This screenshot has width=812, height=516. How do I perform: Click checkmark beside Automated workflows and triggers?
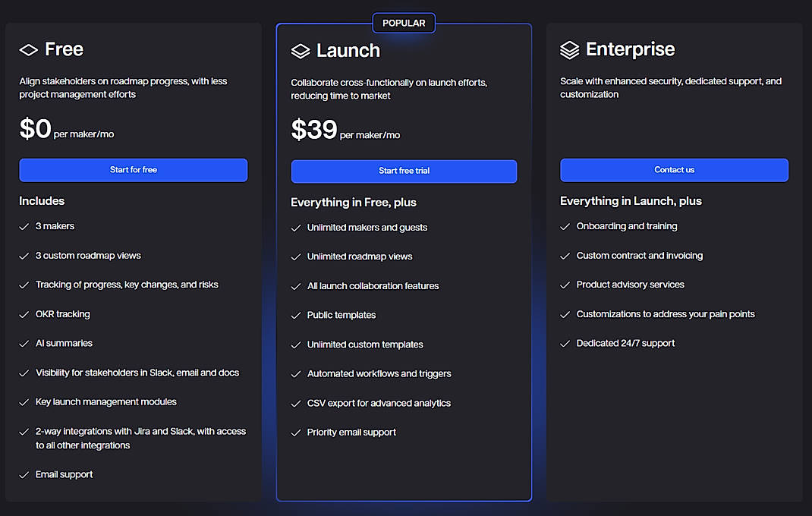296,374
